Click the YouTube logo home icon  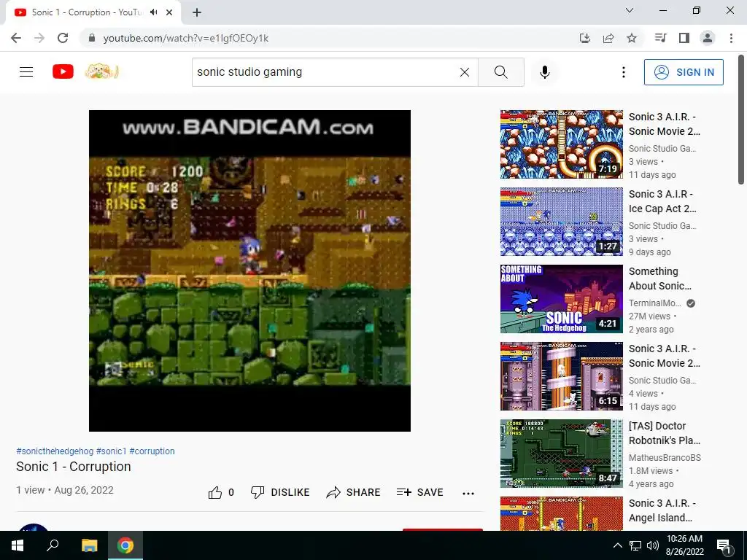63,72
